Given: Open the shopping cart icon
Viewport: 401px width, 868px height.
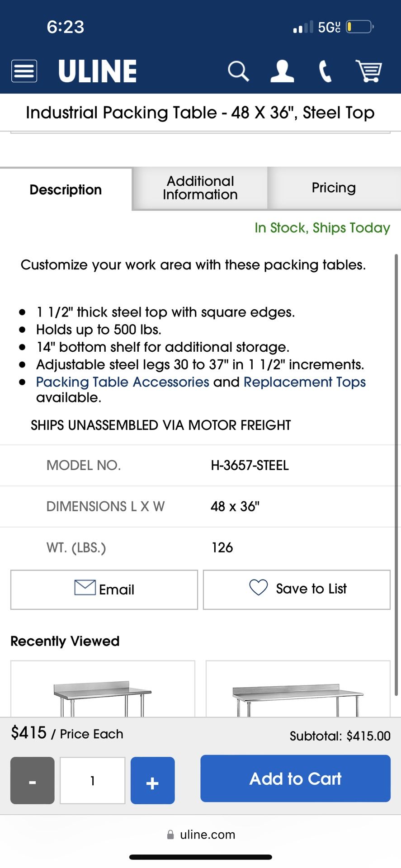Looking at the screenshot, I should 369,71.
